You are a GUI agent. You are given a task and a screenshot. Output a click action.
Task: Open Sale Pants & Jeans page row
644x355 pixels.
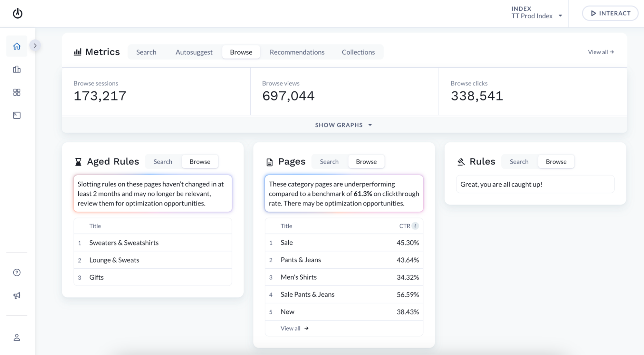(x=344, y=294)
